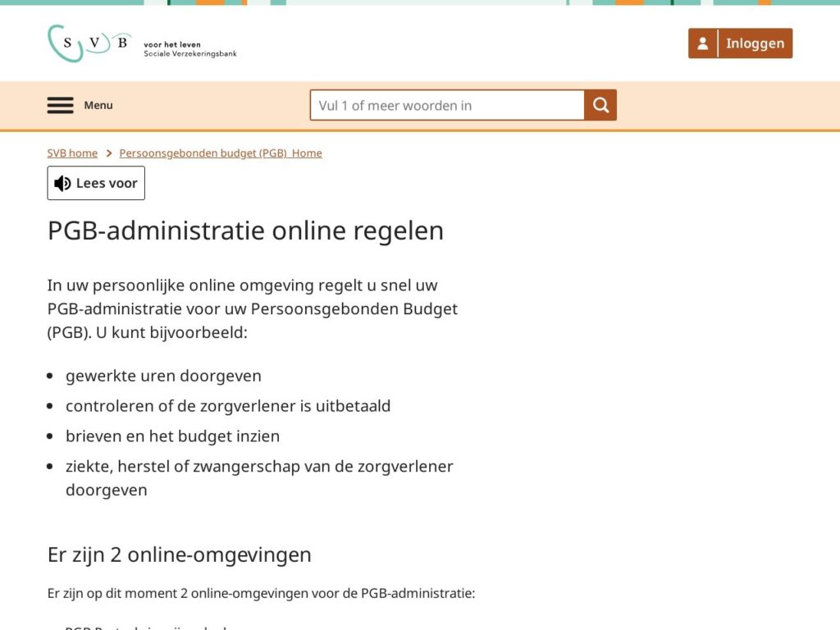Click the person icon on Inloggen button

coord(702,43)
